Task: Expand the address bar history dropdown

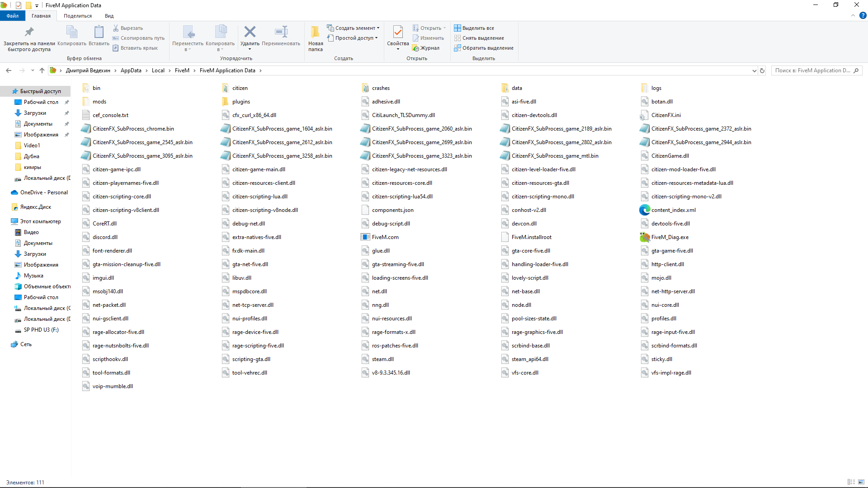Action: [754, 70]
